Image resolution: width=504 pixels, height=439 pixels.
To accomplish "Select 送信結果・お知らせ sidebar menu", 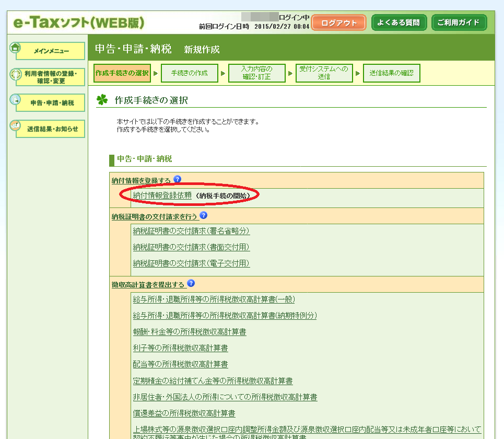I will (52, 129).
